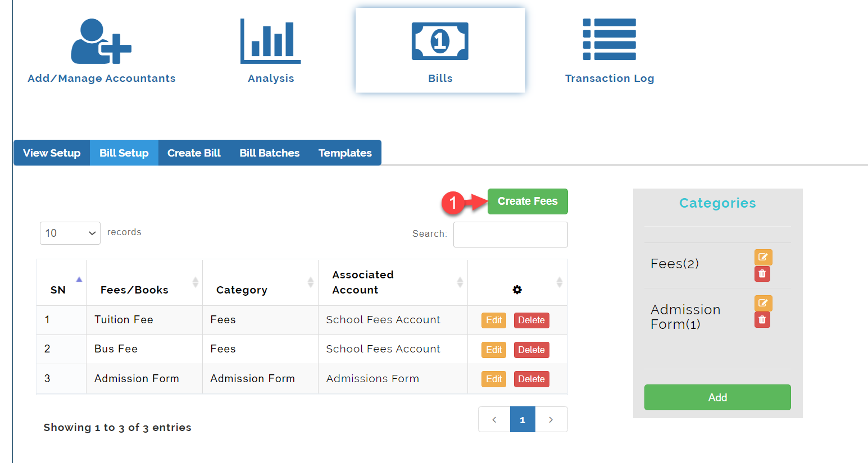This screenshot has width=868, height=463.
Task: Click the Create Fees button
Action: tap(528, 201)
